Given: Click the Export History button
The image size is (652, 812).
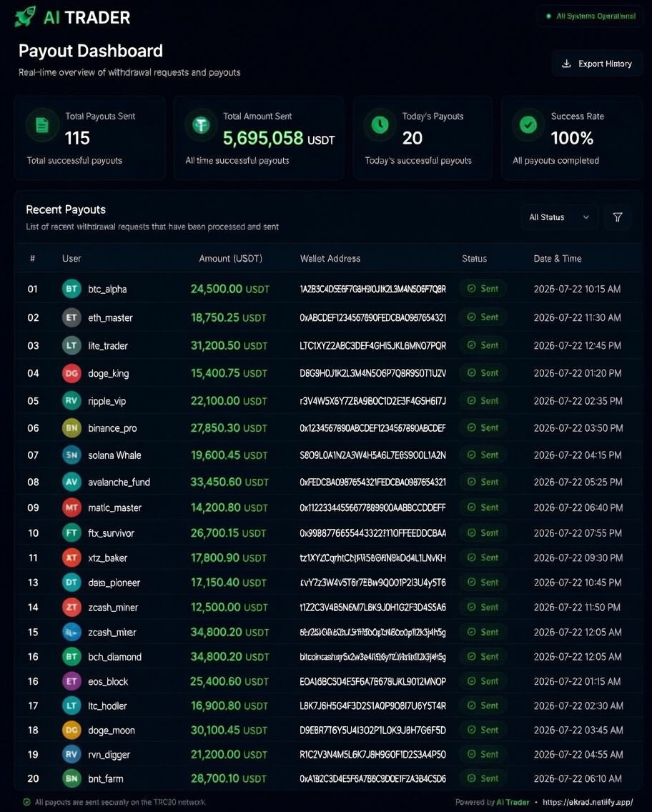Looking at the screenshot, I should pyautogui.click(x=596, y=64).
